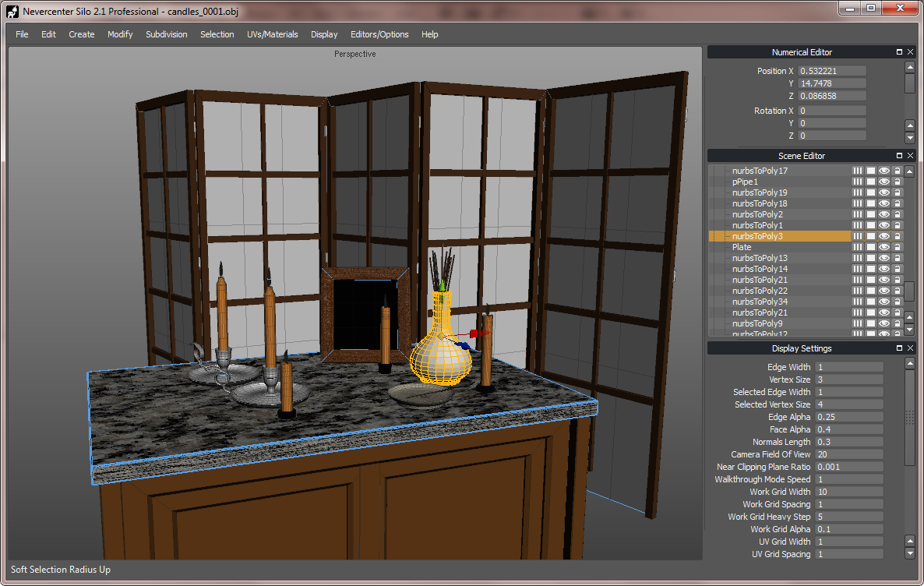
Task: Click the padlock icon for nurbsToPoly13
Action: coord(898,258)
